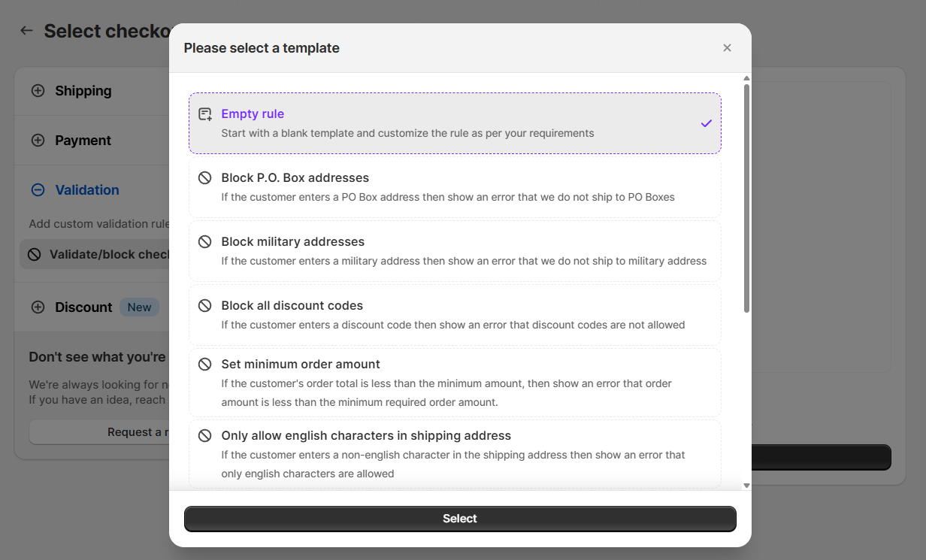
Task: Expand the Shipping section
Action: pos(83,91)
